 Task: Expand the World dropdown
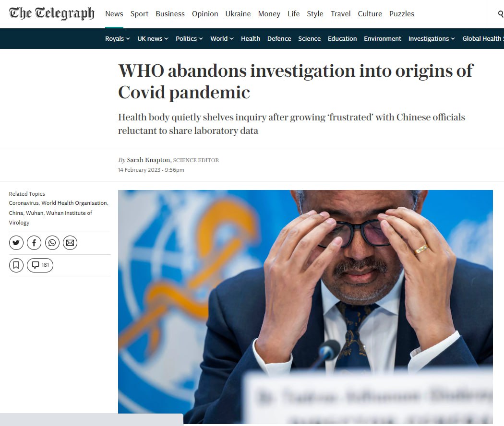(x=222, y=38)
